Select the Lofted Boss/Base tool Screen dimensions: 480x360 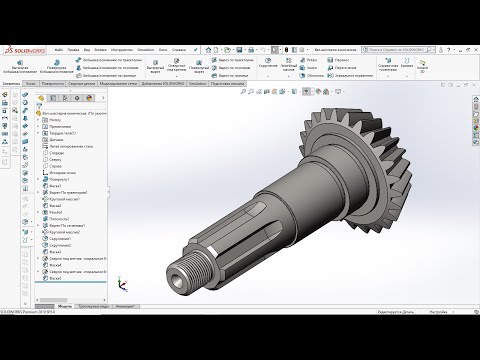click(x=107, y=68)
